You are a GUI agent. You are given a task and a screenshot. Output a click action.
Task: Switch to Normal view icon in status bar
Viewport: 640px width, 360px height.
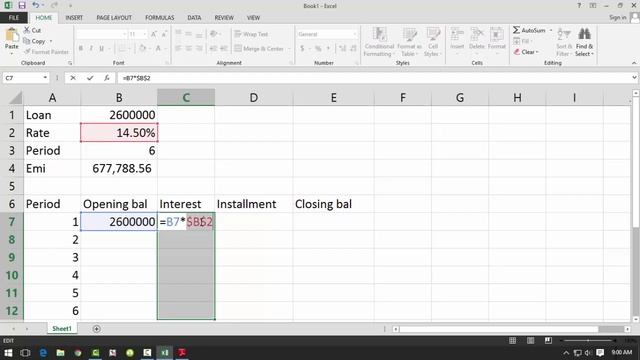click(x=512, y=340)
